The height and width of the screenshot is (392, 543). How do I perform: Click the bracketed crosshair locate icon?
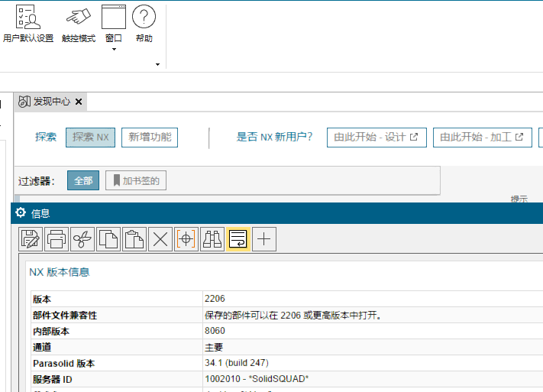pyautogui.click(x=186, y=239)
